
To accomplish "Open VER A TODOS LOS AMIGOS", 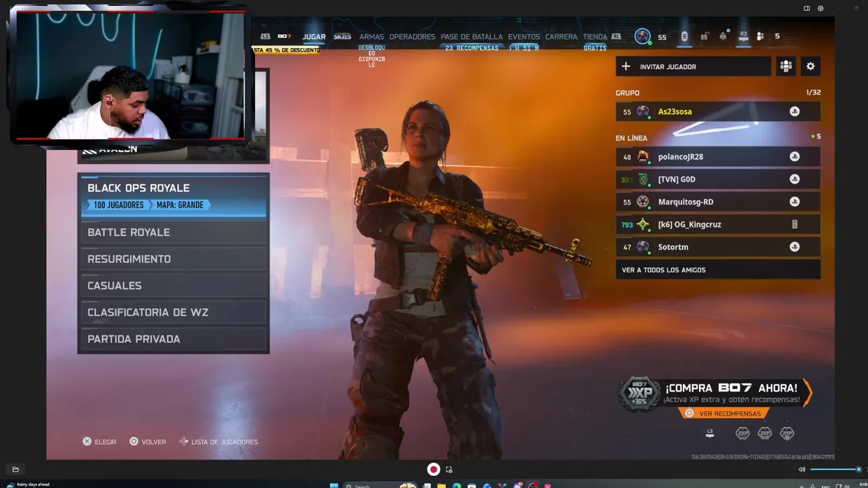I will [x=718, y=270].
